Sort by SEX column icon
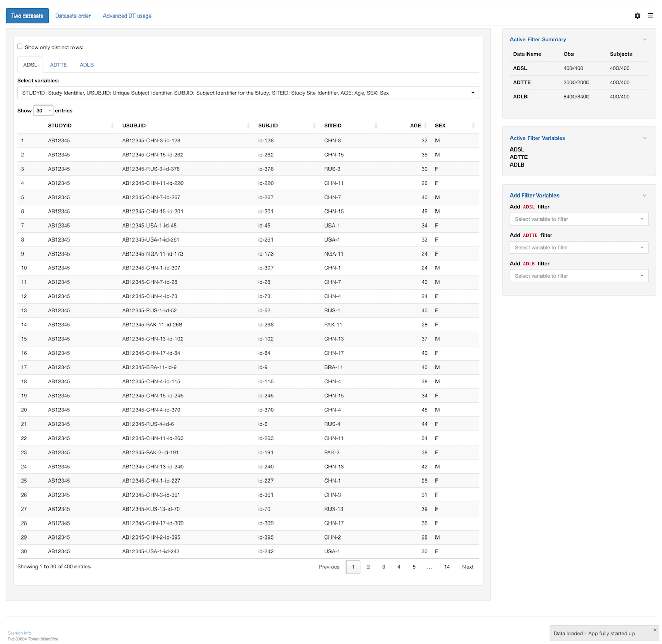The image size is (662, 644). pos(473,126)
